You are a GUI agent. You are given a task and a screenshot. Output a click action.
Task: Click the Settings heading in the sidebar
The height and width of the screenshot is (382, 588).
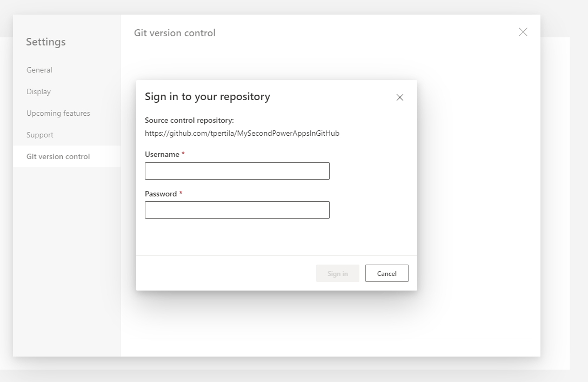point(46,42)
